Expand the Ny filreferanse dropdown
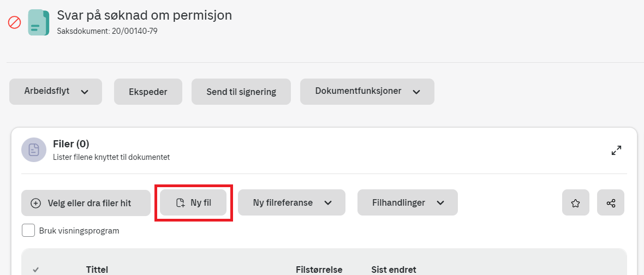This screenshot has width=644, height=275. coord(291,203)
